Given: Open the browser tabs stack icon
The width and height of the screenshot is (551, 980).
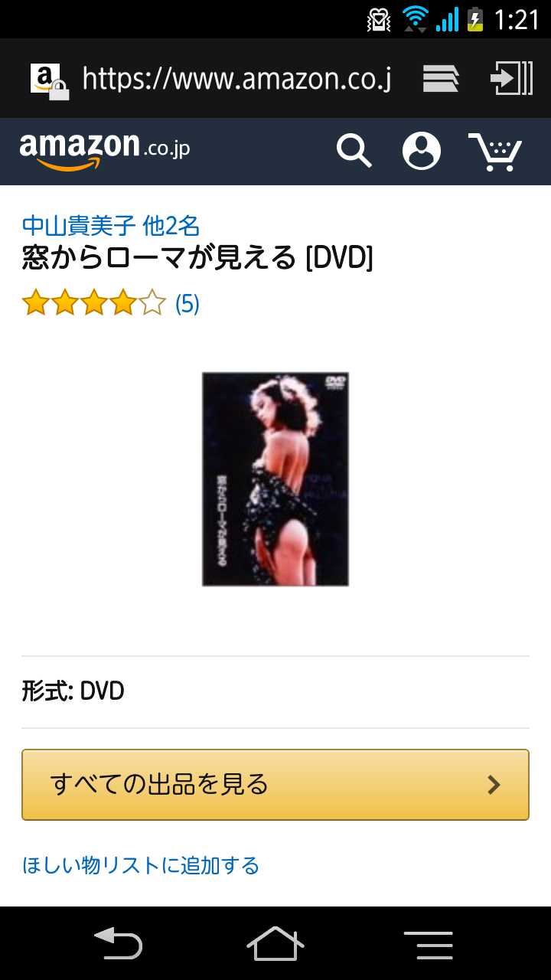Looking at the screenshot, I should pos(441,78).
